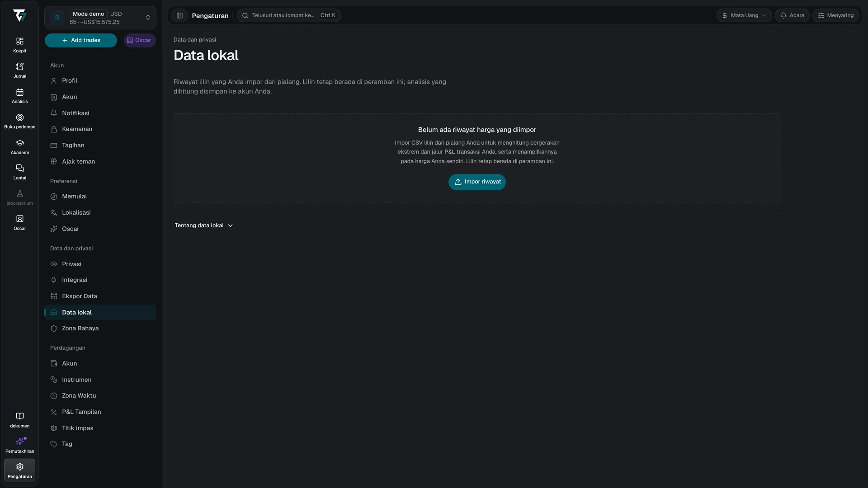The width and height of the screenshot is (868, 488).
Task: Open Lokalisasi preferences
Action: coord(100,213)
